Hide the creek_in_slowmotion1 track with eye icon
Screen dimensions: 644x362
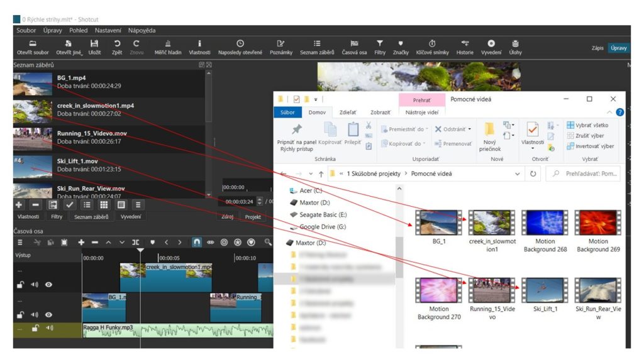48,285
